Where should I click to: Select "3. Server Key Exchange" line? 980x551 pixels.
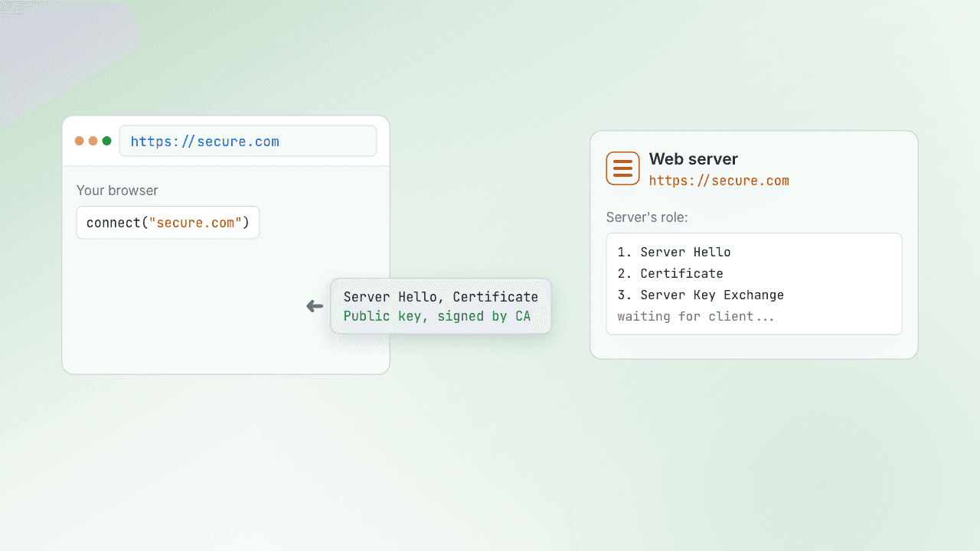point(701,295)
